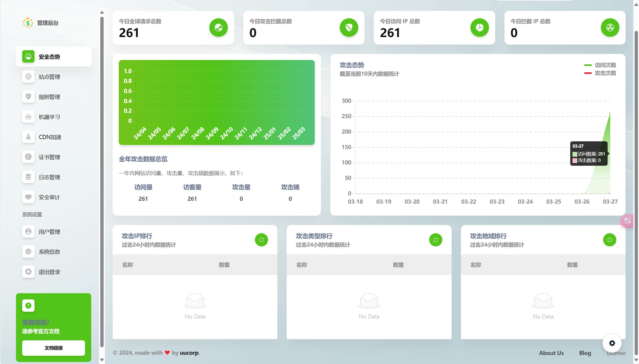Click the 站点管理 globe icon
The height and width of the screenshot is (364, 639).
click(28, 77)
